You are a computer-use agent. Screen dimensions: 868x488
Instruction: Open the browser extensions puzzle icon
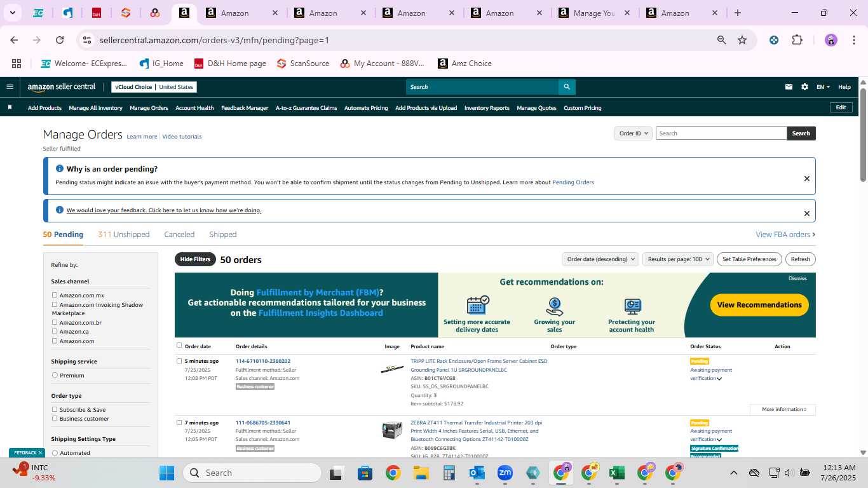click(x=797, y=40)
